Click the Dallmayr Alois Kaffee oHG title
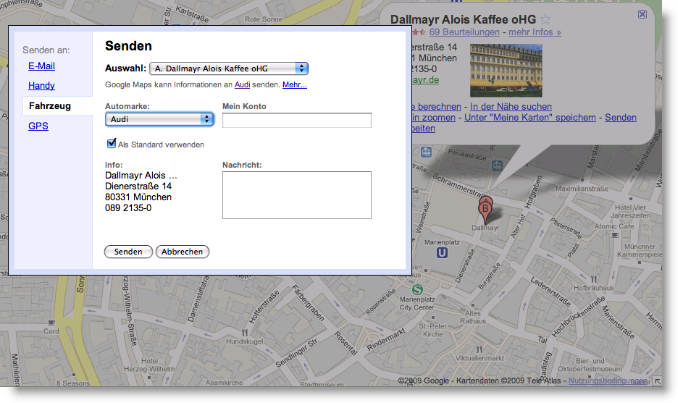678x403 pixels. [463, 19]
